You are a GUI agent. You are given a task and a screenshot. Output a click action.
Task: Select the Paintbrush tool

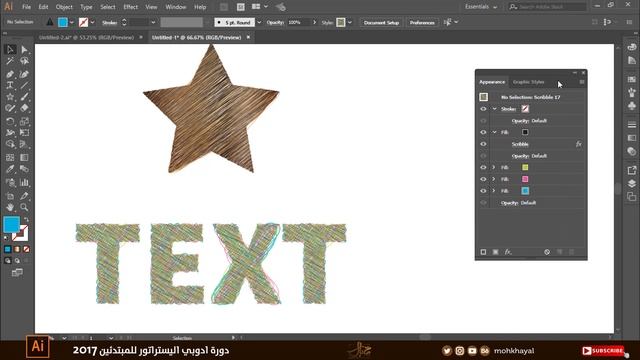[x=24, y=97]
